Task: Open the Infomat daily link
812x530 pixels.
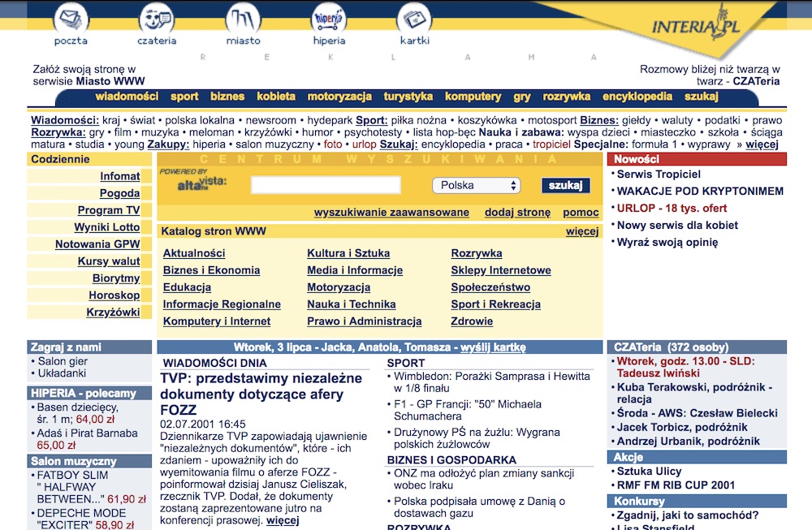Action: click(x=120, y=176)
